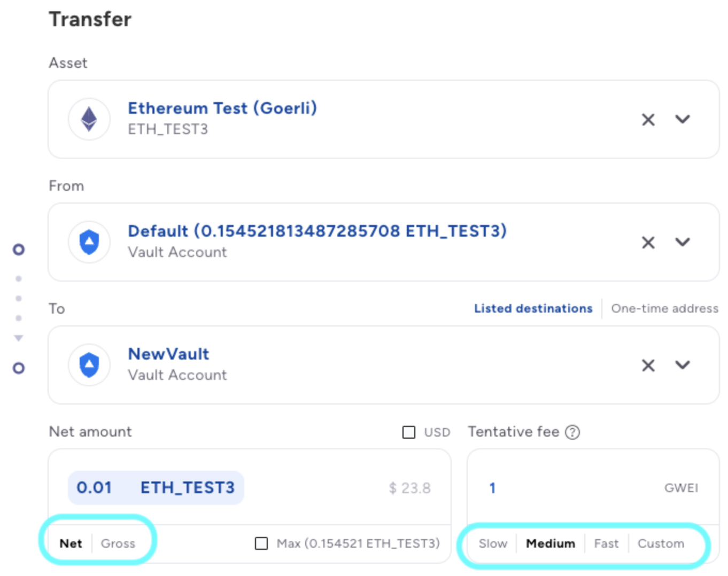Pick the Slow fee speed
Viewport: 728px width, 576px height.
[x=493, y=543]
